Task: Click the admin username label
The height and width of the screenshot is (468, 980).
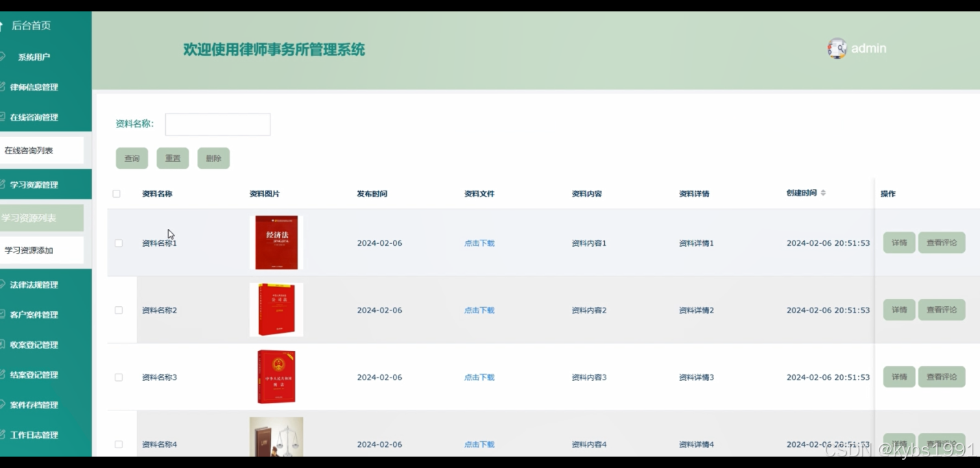Action: tap(869, 49)
